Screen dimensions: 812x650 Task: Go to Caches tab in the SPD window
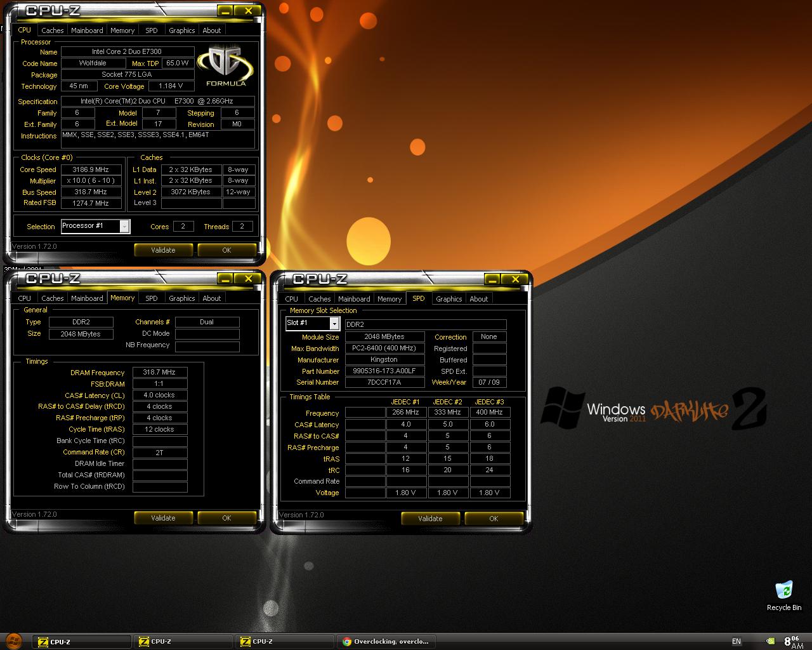319,299
